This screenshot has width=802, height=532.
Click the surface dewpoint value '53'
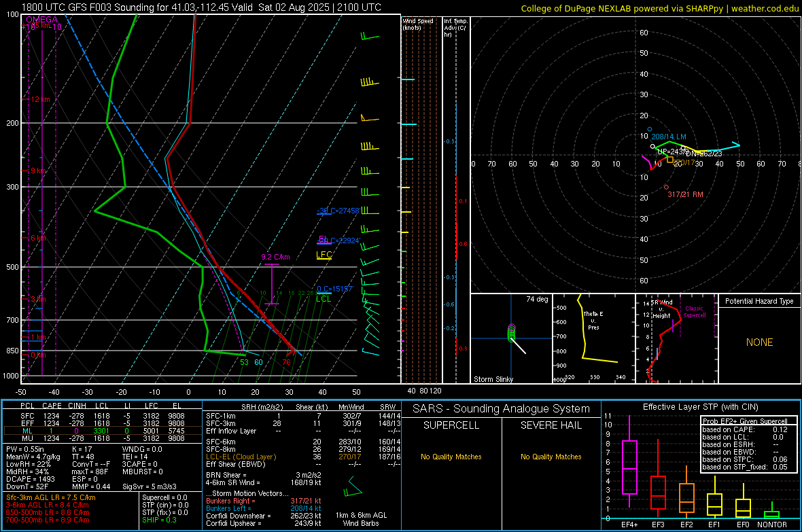coord(245,362)
